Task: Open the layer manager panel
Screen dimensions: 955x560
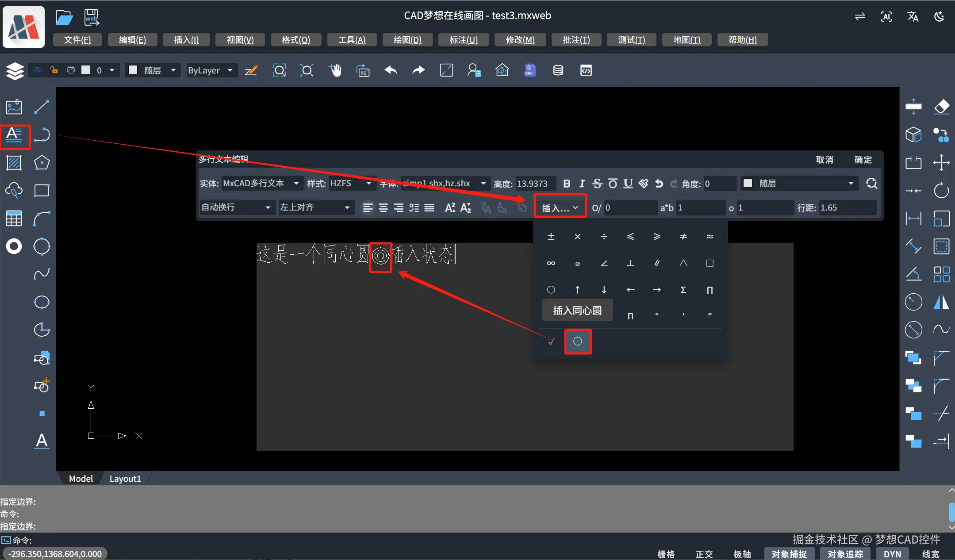Action: point(15,70)
